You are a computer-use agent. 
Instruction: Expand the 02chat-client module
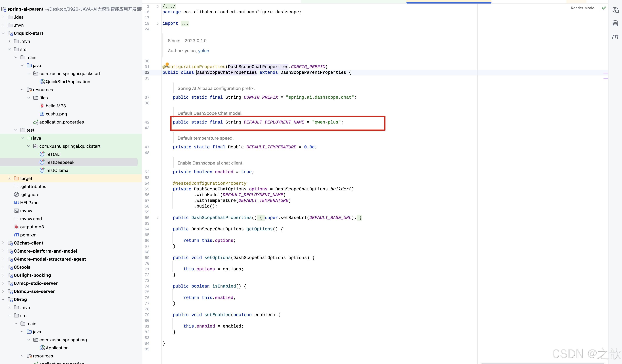pos(3,243)
